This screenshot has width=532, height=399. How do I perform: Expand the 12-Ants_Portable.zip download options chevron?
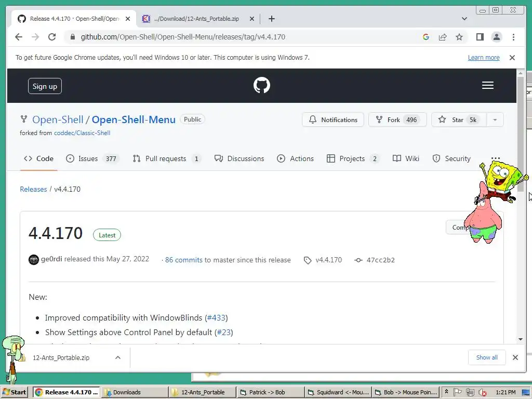pyautogui.click(x=118, y=357)
